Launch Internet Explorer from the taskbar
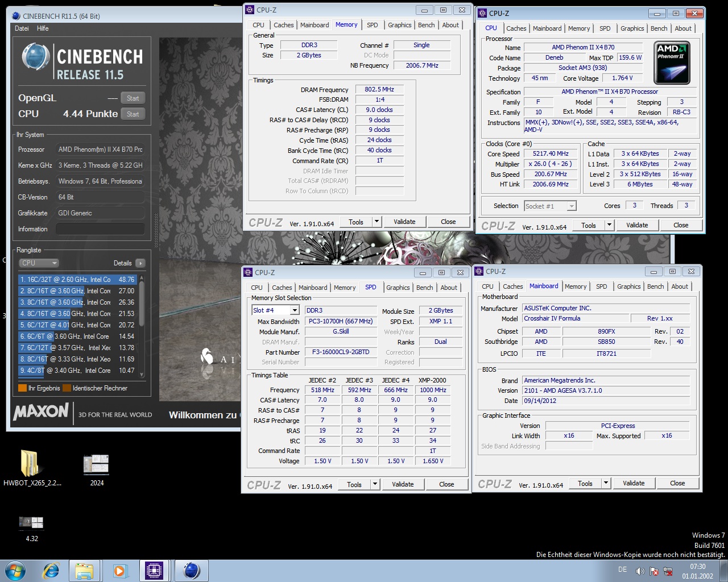728x582 pixels. point(51,570)
